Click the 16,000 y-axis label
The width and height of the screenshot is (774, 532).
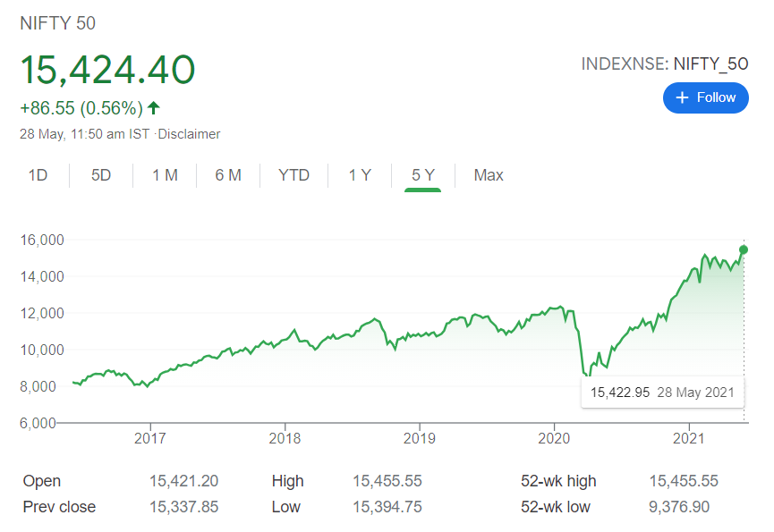click(42, 240)
